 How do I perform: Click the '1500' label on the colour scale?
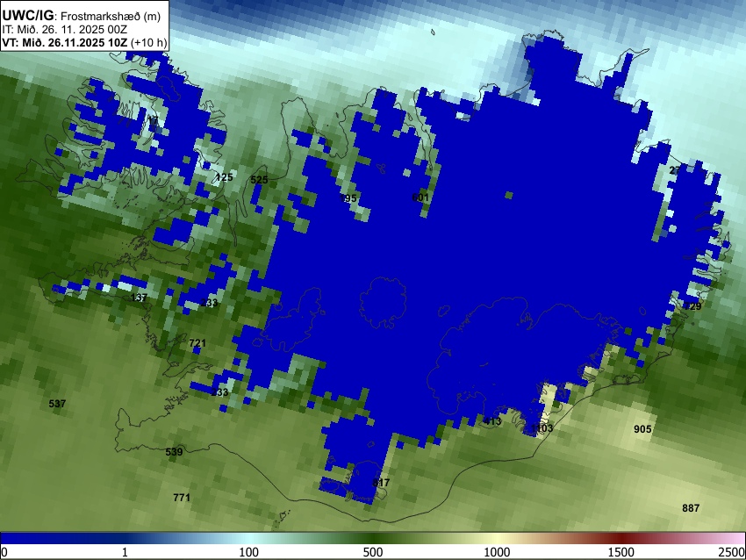[x=621, y=552]
